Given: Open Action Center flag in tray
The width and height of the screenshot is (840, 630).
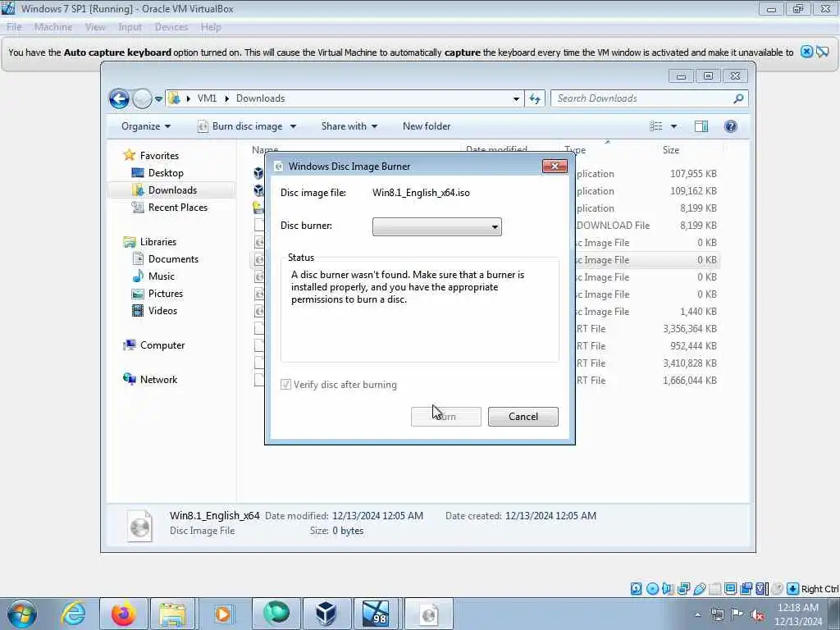Looking at the screenshot, I should click(x=737, y=614).
